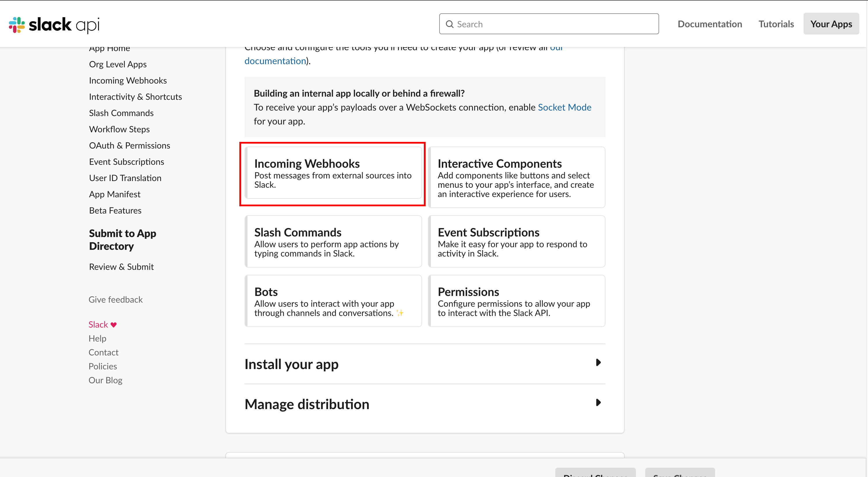868x477 pixels.
Task: Open Review & Submit
Action: click(x=121, y=267)
